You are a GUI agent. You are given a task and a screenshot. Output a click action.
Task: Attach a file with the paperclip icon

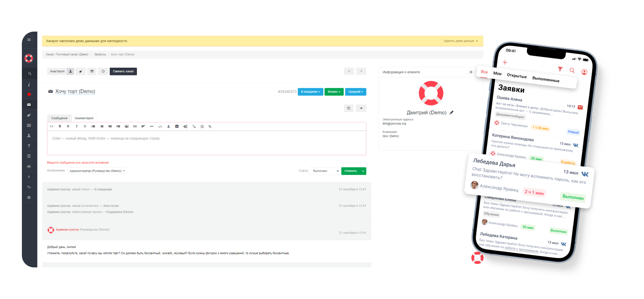coord(210,126)
